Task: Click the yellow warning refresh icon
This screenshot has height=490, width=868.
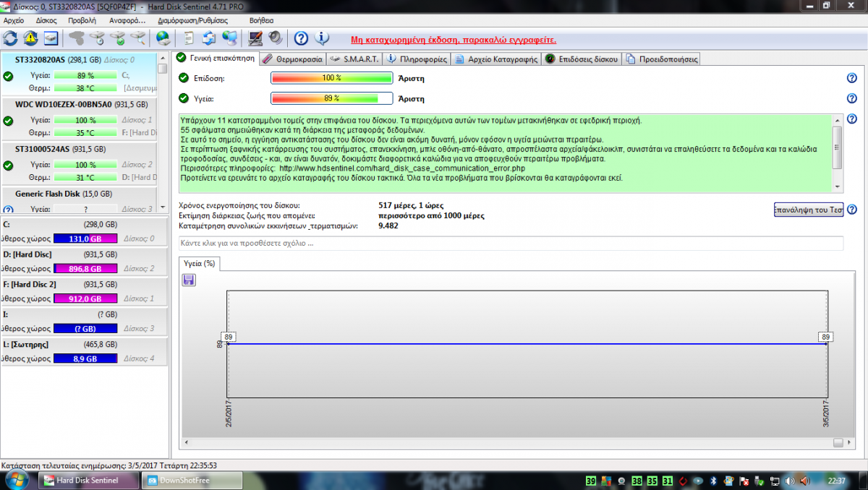Action: 31,38
